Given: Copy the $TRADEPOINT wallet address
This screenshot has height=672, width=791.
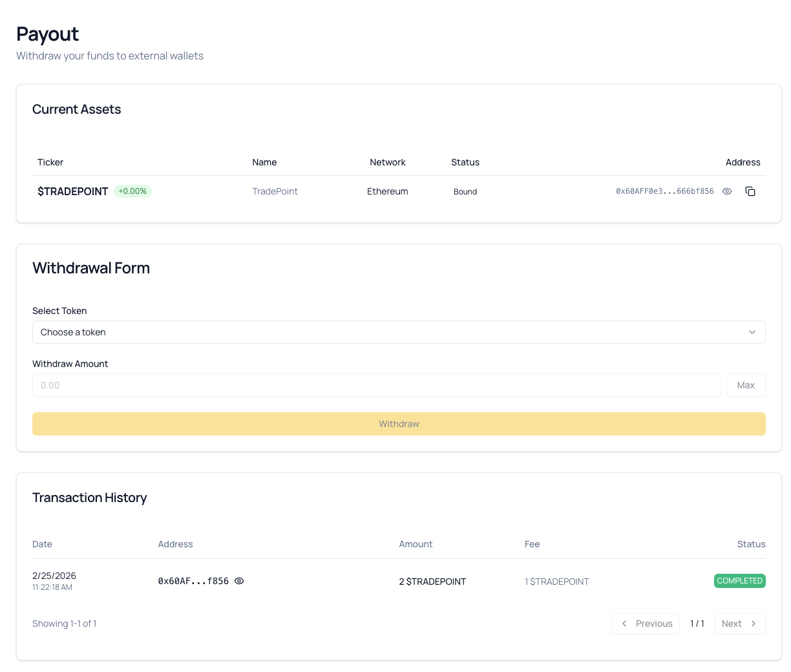Looking at the screenshot, I should point(750,191).
